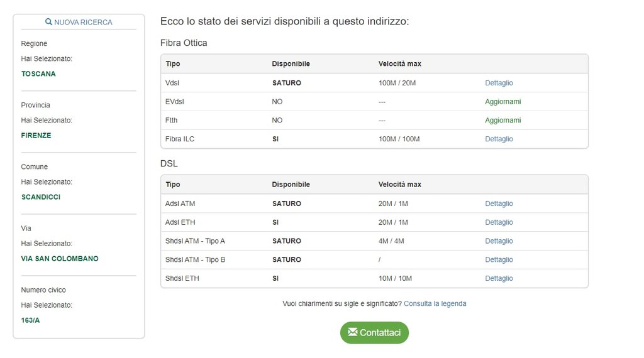View Dettaglio for Adsl ETH
The height and width of the screenshot is (358, 644).
click(499, 222)
